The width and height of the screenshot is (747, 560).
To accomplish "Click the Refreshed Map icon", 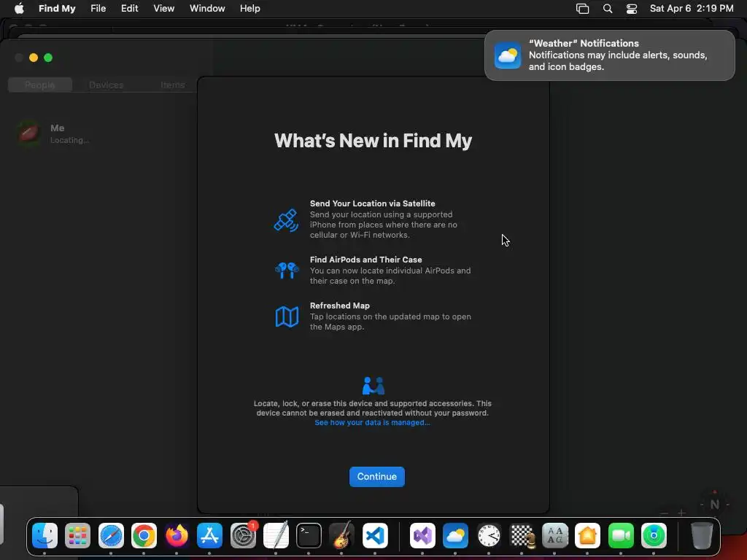I will click(287, 316).
